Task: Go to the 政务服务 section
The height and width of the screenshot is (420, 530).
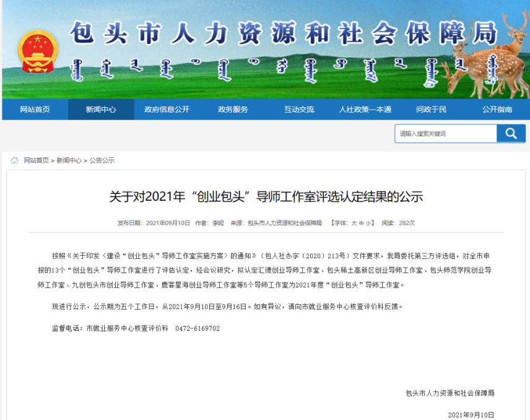Action: tap(233, 110)
